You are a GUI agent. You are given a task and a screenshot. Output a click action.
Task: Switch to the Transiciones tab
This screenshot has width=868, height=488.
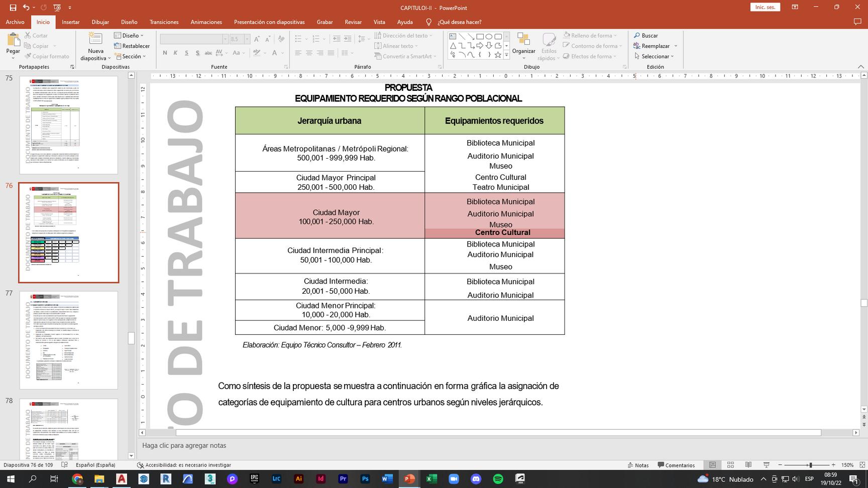164,22
